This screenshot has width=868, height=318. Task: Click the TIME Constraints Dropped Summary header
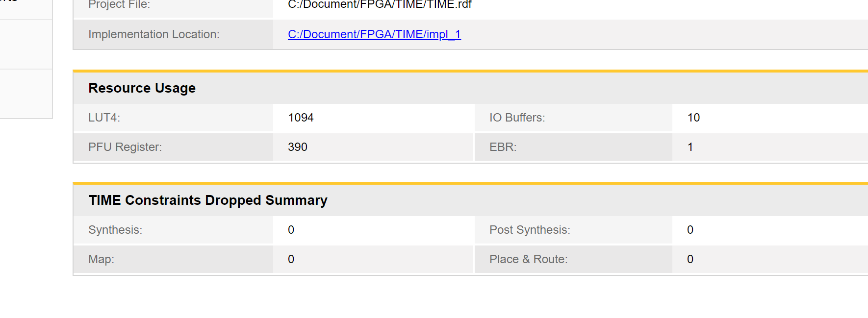(x=208, y=200)
